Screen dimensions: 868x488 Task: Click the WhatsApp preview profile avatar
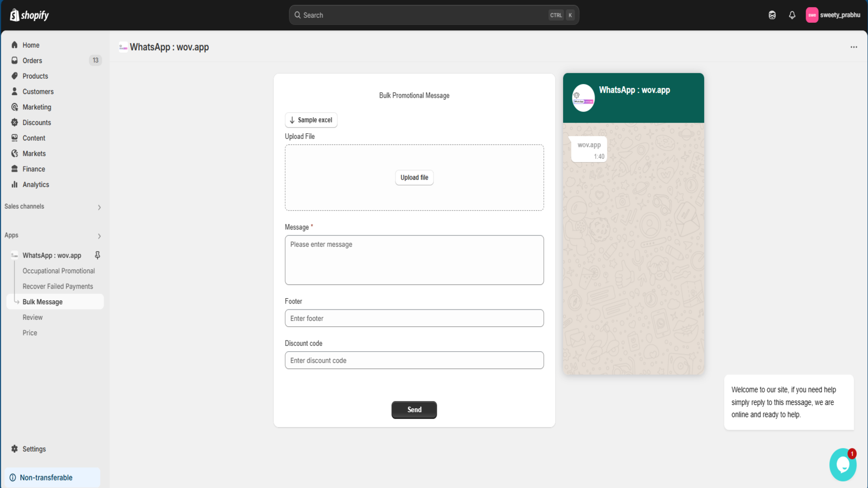coord(583,98)
